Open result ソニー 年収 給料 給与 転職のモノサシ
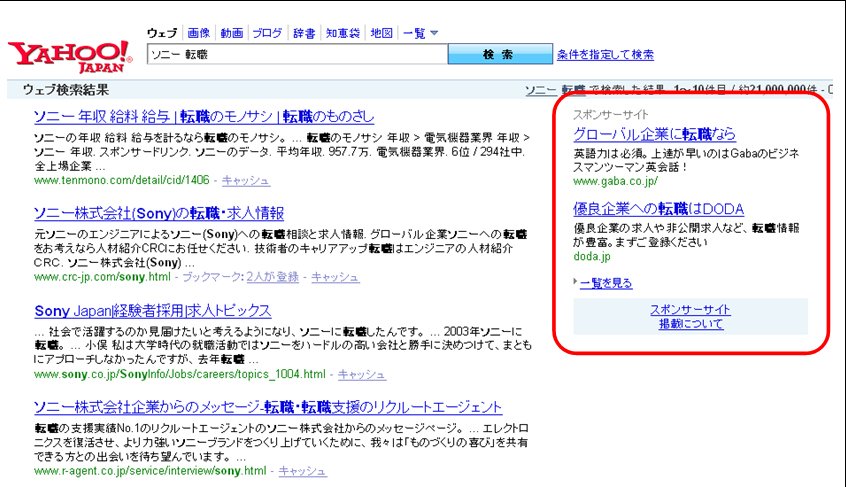The height and width of the screenshot is (487, 846). 204,116
